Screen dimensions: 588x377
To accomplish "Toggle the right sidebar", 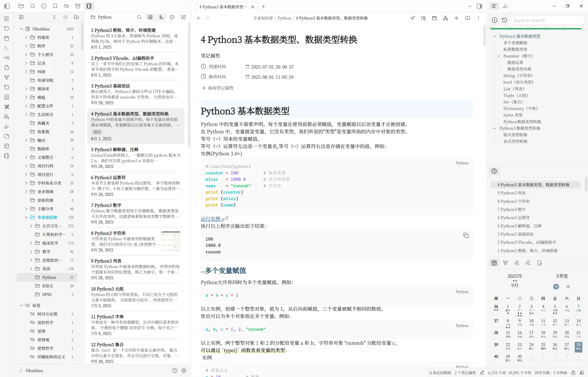I will (479, 6).
